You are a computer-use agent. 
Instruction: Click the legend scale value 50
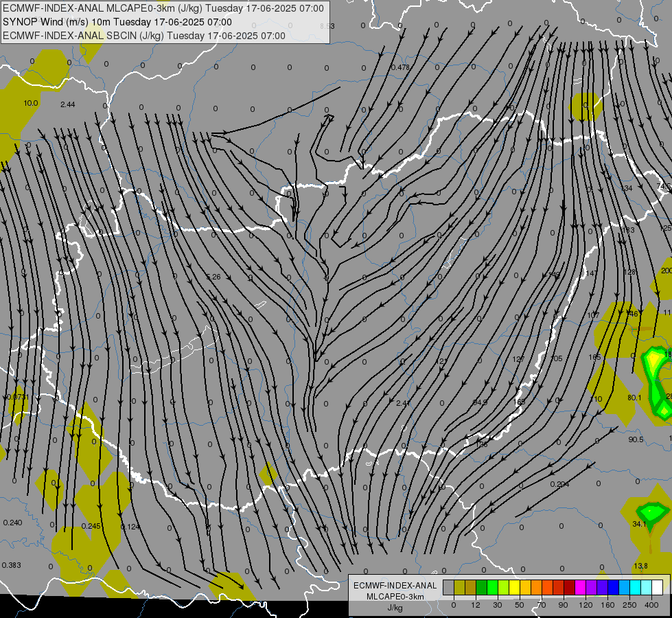(x=520, y=605)
